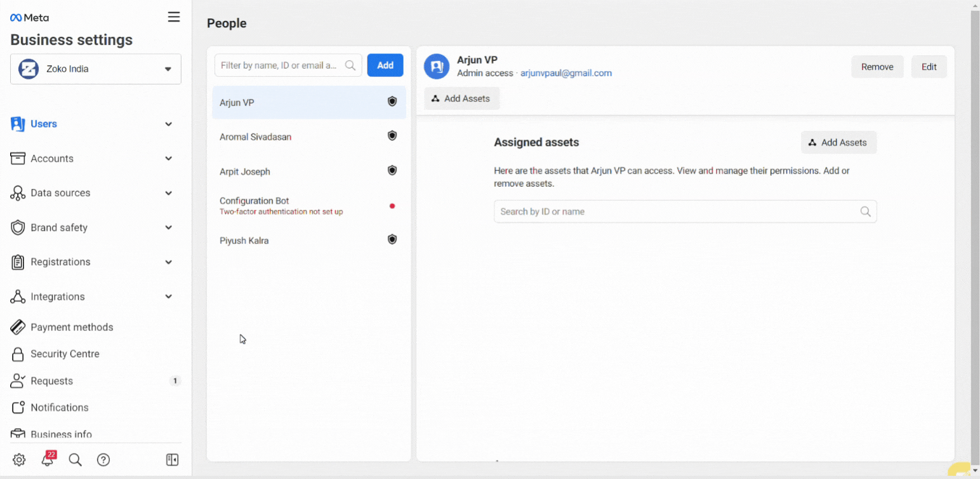Click the Registrations clipboard icon
This screenshot has height=479, width=980.
point(18,262)
